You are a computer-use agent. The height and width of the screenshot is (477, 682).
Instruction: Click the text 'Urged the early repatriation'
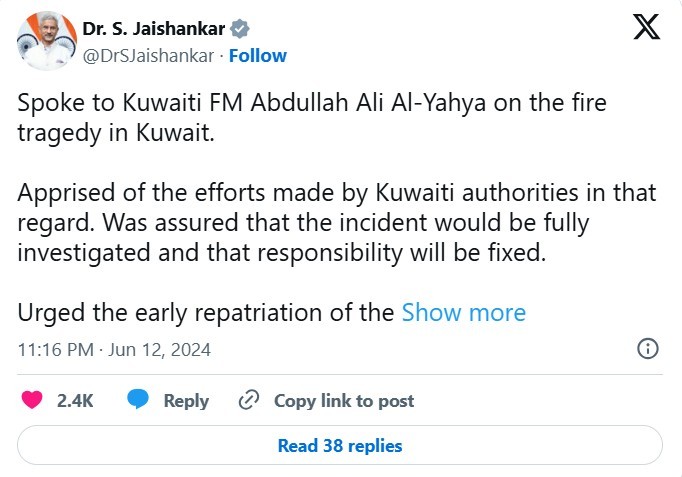coord(206,312)
